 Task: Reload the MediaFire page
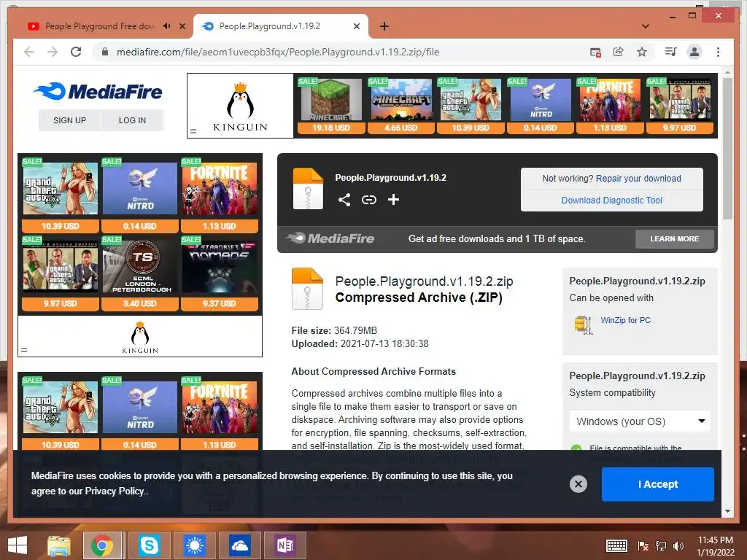(x=76, y=52)
